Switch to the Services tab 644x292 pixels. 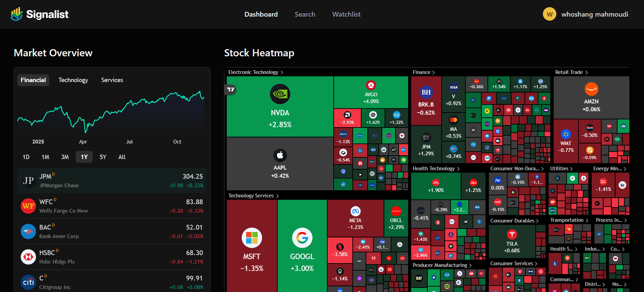click(x=112, y=80)
